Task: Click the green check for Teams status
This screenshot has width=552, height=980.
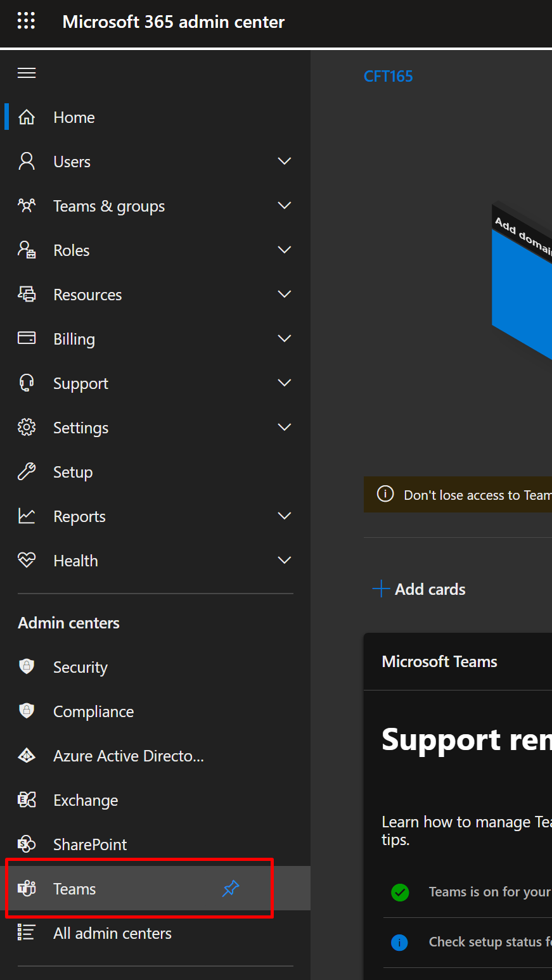Action: pyautogui.click(x=400, y=892)
